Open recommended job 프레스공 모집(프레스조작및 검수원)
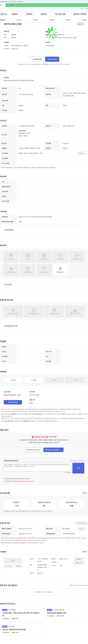The height and width of the screenshot is (644, 88). pyautogui.click(x=14, y=629)
